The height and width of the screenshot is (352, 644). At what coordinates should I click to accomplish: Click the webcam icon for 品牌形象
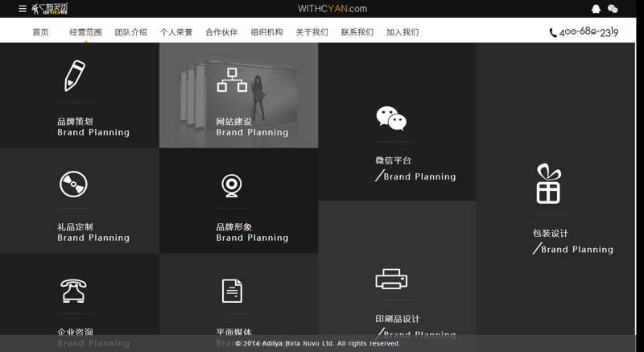click(x=232, y=185)
